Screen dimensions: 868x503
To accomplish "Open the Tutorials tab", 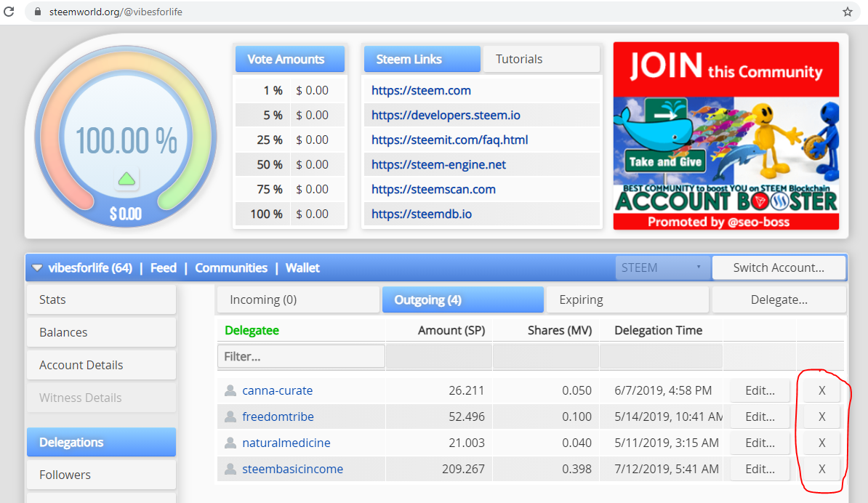I will pos(542,59).
